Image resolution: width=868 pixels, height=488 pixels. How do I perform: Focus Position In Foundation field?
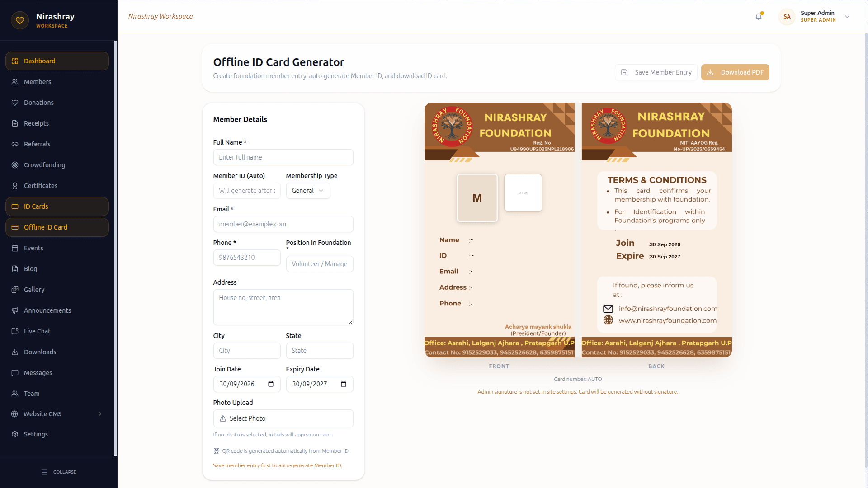(320, 264)
